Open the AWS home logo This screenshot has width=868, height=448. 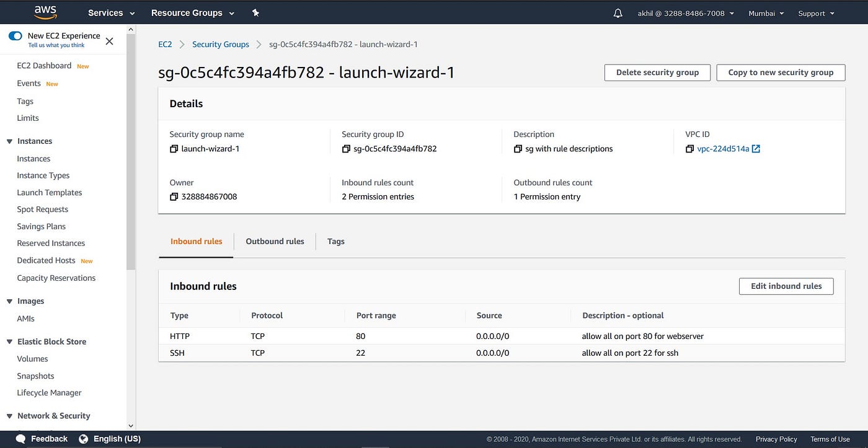(45, 12)
